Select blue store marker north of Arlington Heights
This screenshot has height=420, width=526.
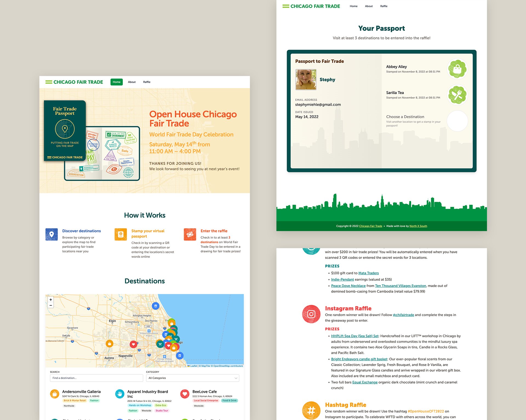(x=156, y=306)
